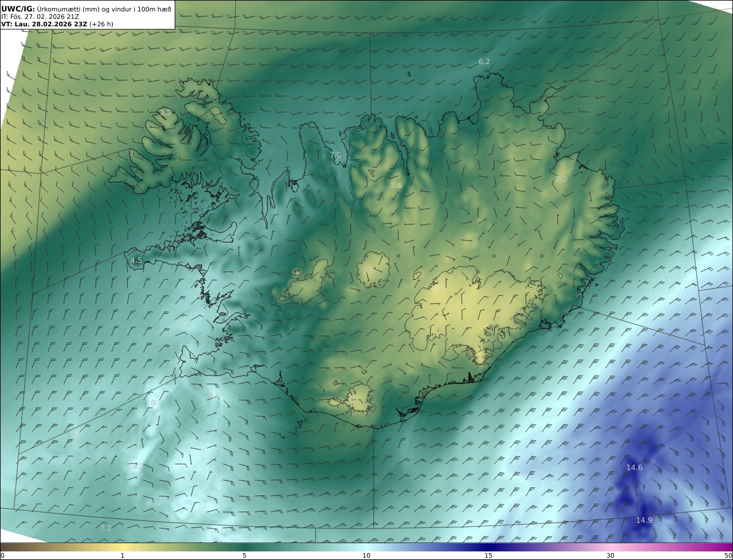733x560 pixels.
Task: Click the title 'Úrkomumætti (mm) og vindur í 100m hæð'
Action: coord(104,9)
